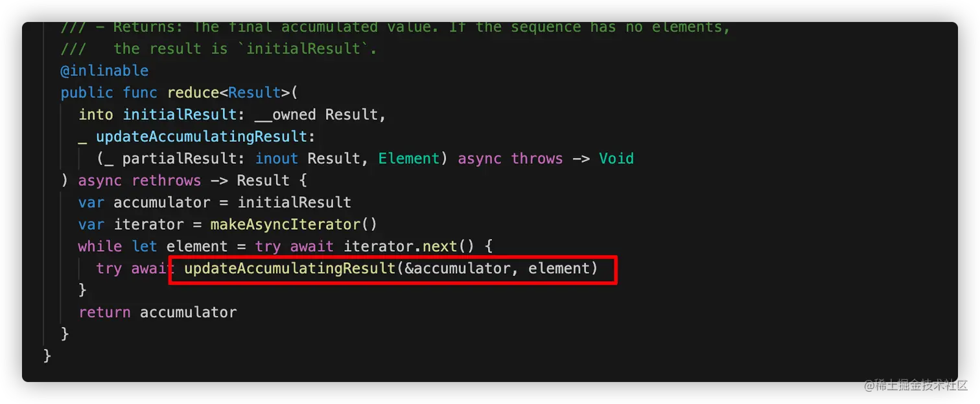Click the 'while' keyword
This screenshot has width=980, height=404.
[100, 247]
